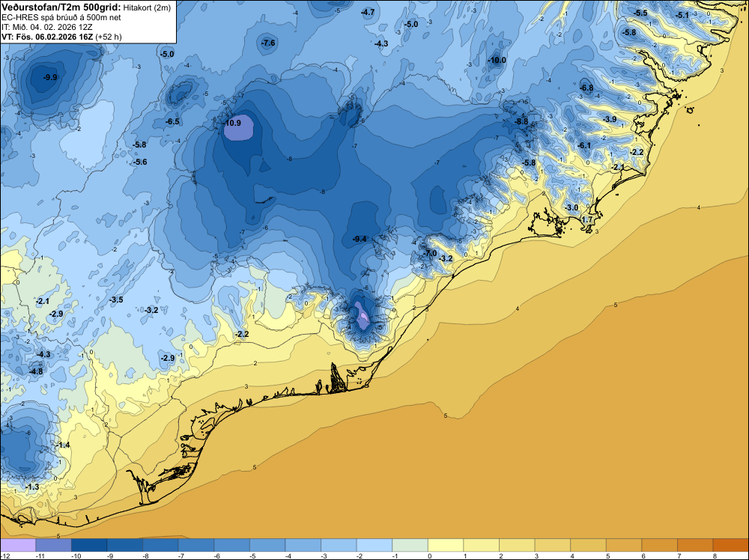Screen dimensions: 749x560
Task: Click the light blue legend swatch between -2 and -1
Action: (x=374, y=545)
